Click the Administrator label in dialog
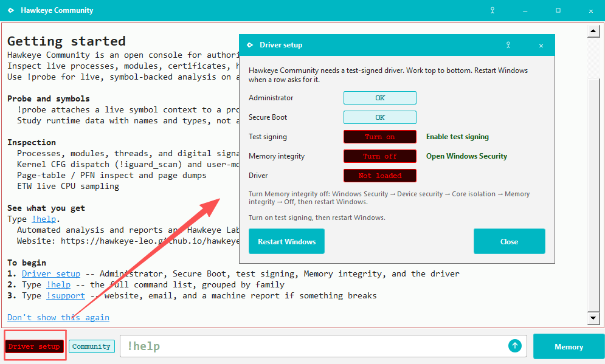Image resolution: width=605 pixels, height=364 pixels. point(271,98)
